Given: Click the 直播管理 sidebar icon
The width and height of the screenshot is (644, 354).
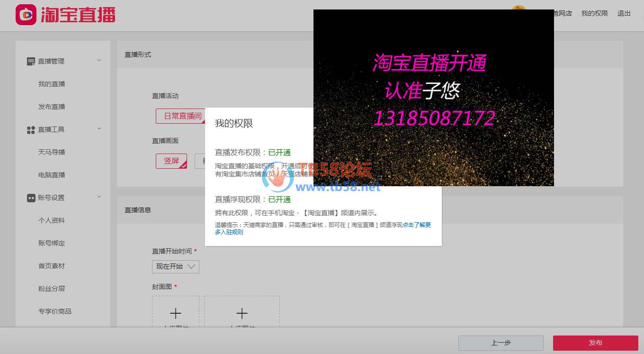Looking at the screenshot, I should point(31,62).
